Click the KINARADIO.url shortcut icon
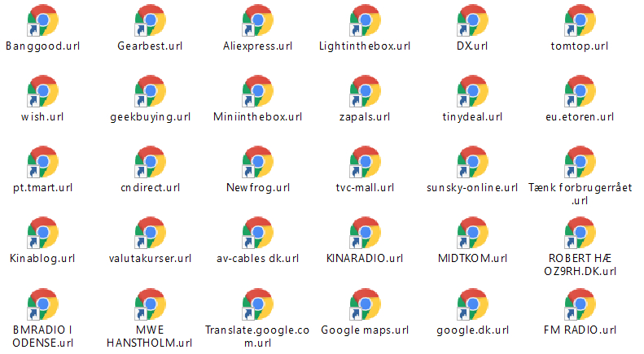Image resolution: width=644 pixels, height=354 pixels. click(365, 233)
